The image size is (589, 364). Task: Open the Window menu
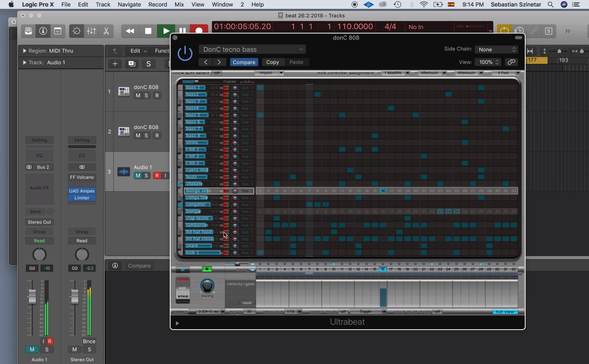coord(222,5)
